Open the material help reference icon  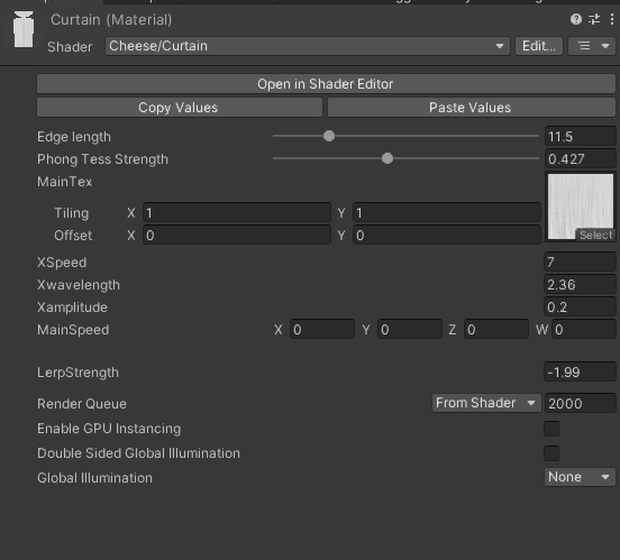click(x=576, y=19)
